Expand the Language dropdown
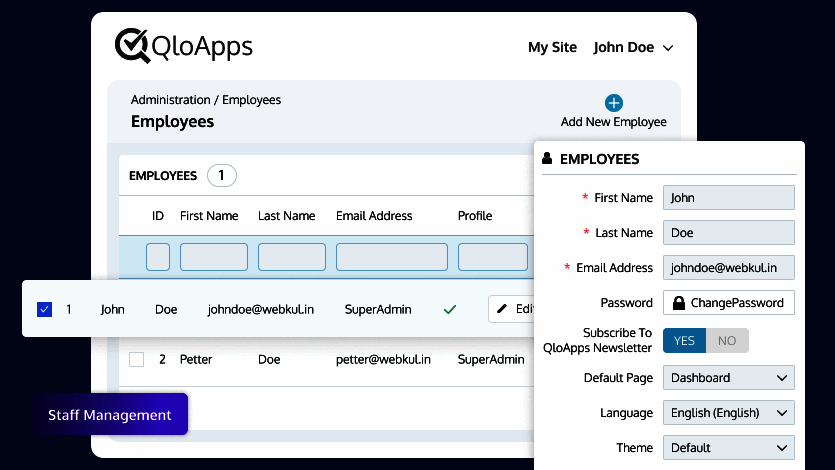Viewport: 835px width, 470px height. (728, 413)
